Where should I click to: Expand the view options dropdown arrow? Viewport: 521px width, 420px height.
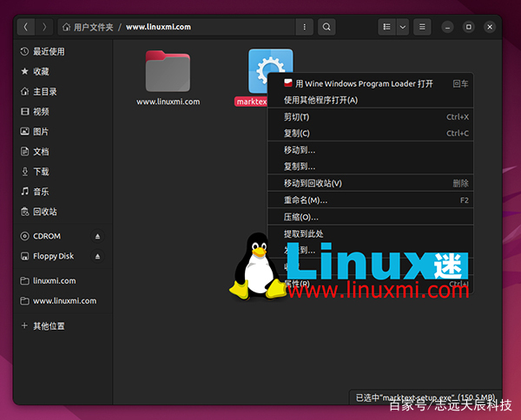(402, 27)
